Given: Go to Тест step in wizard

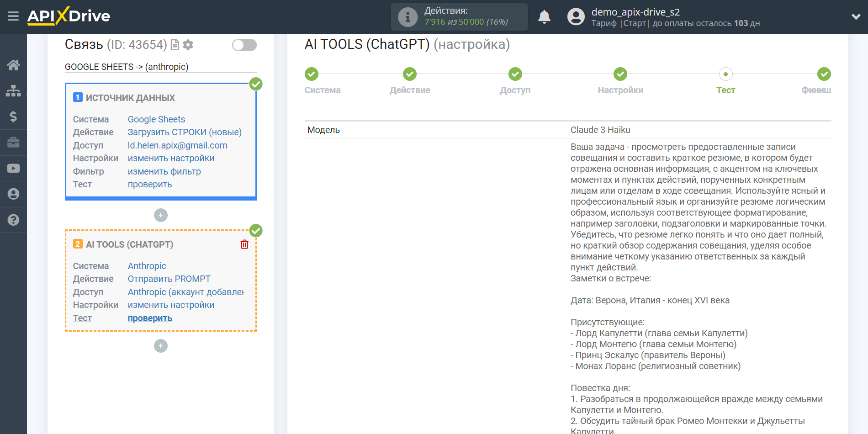Looking at the screenshot, I should click(x=725, y=90).
